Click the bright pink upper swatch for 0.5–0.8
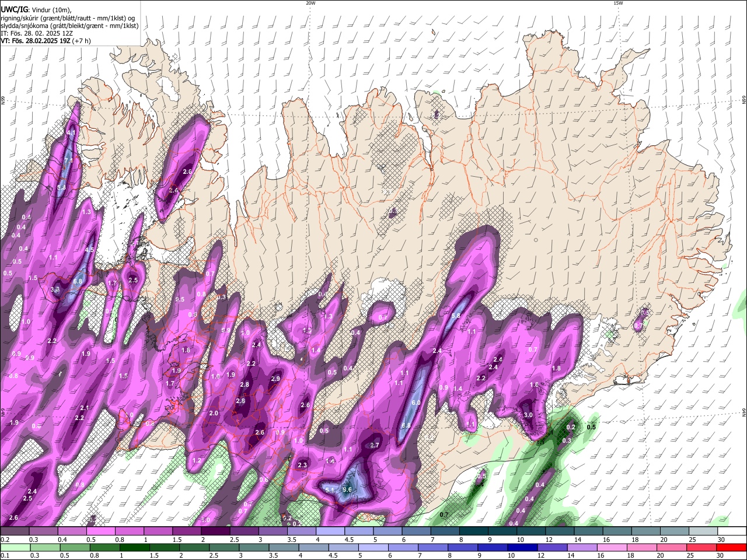 [x=100, y=531]
